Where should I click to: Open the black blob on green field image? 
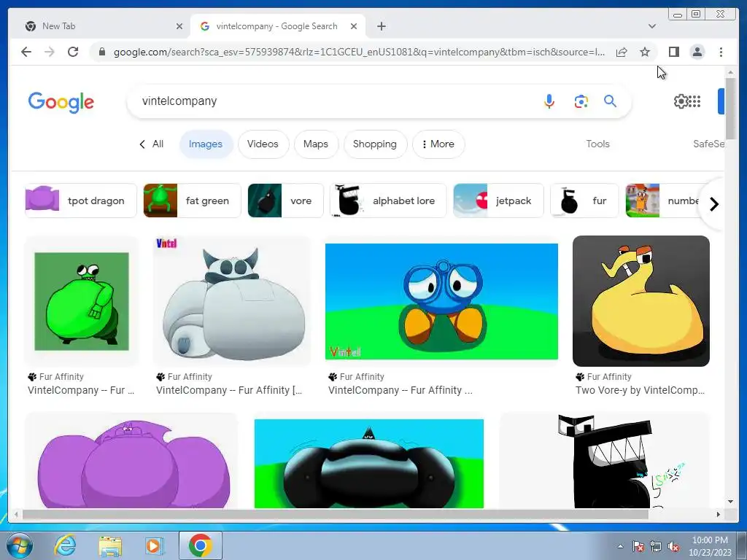coord(368,463)
